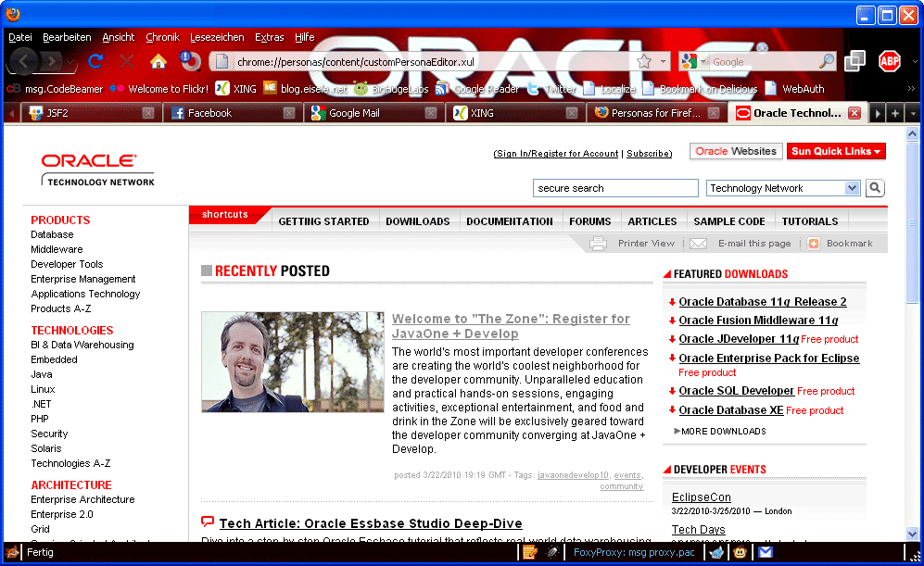This screenshot has height=566, width=924.
Task: Open the msg.CodeBeamer bookmark
Action: (x=55, y=89)
